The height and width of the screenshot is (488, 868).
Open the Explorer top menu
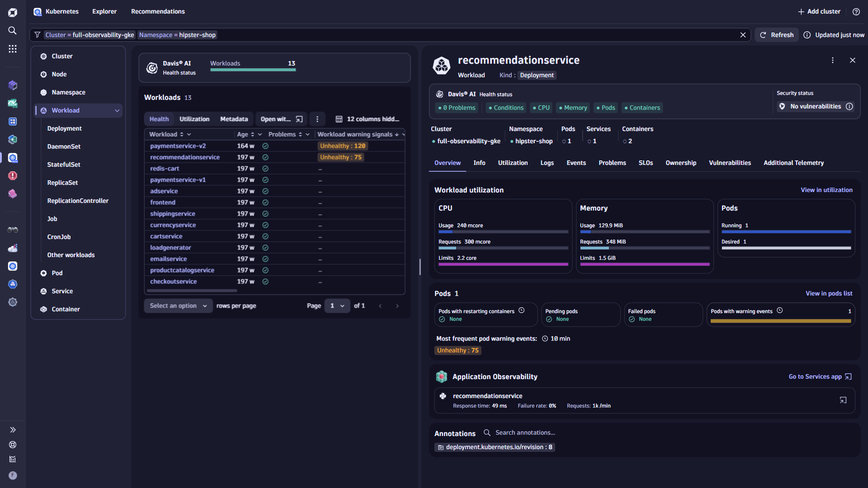104,11
